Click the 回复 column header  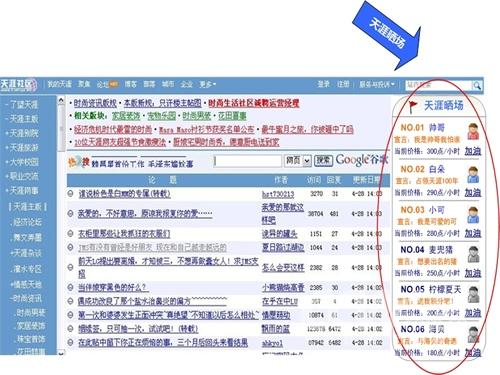coord(334,180)
